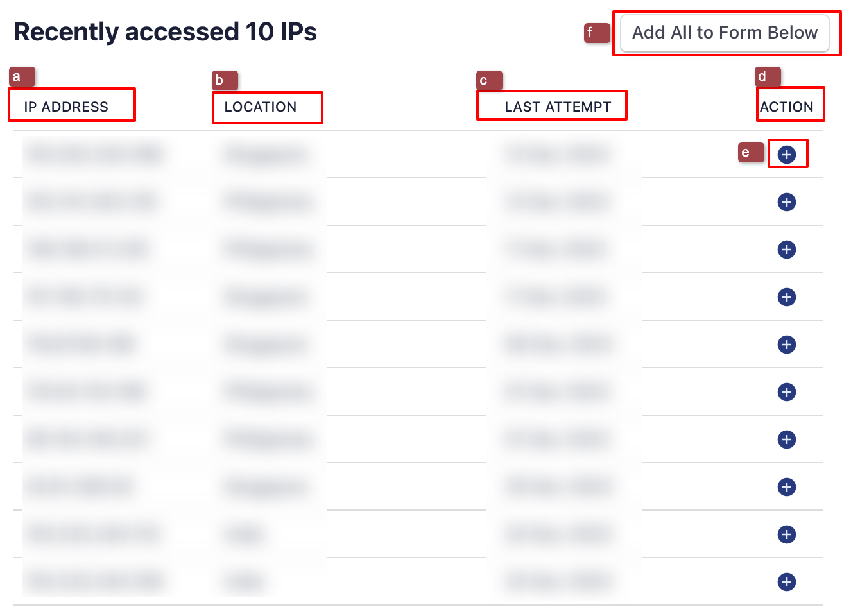Click the sixth row's plus icon

click(x=786, y=392)
